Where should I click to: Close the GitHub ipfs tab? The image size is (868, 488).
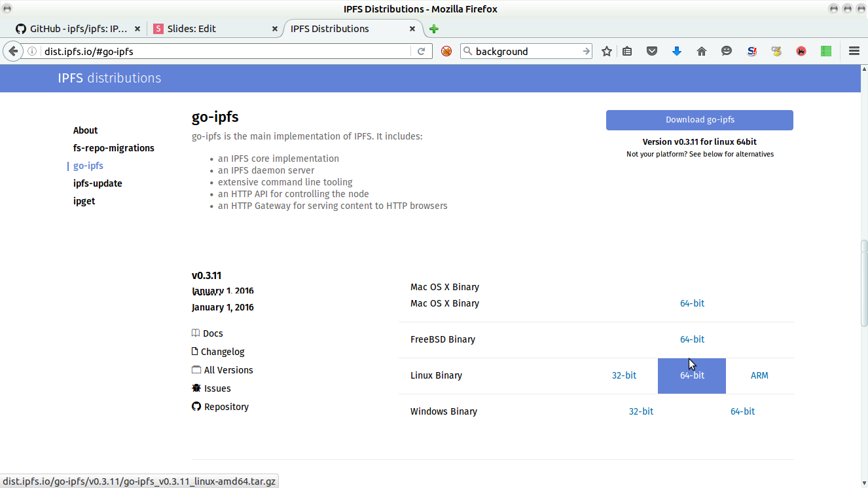(137, 29)
